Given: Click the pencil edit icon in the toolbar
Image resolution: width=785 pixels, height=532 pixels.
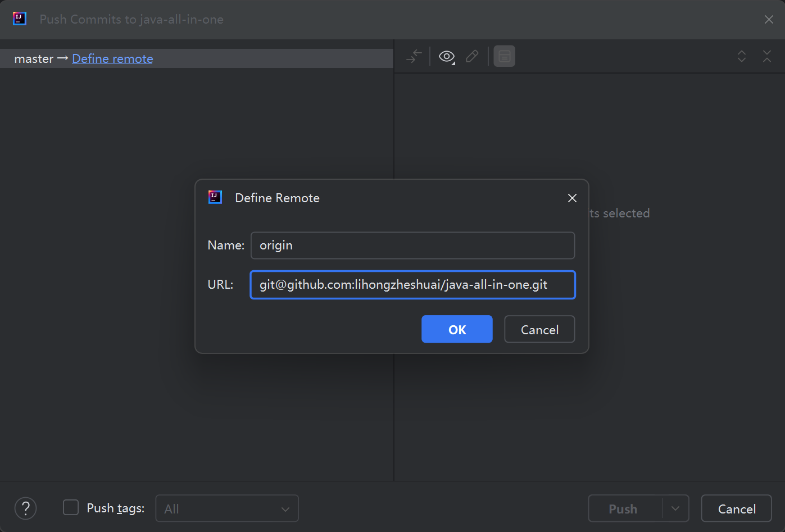Looking at the screenshot, I should [472, 56].
